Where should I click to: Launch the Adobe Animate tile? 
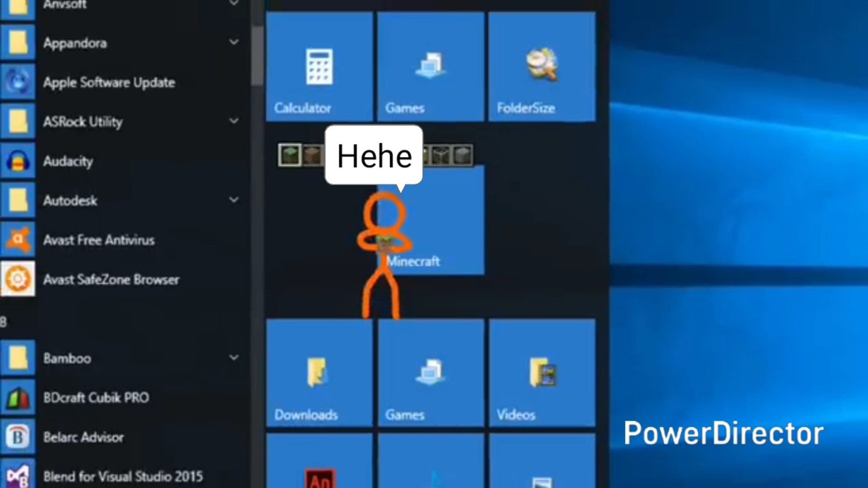point(319,461)
